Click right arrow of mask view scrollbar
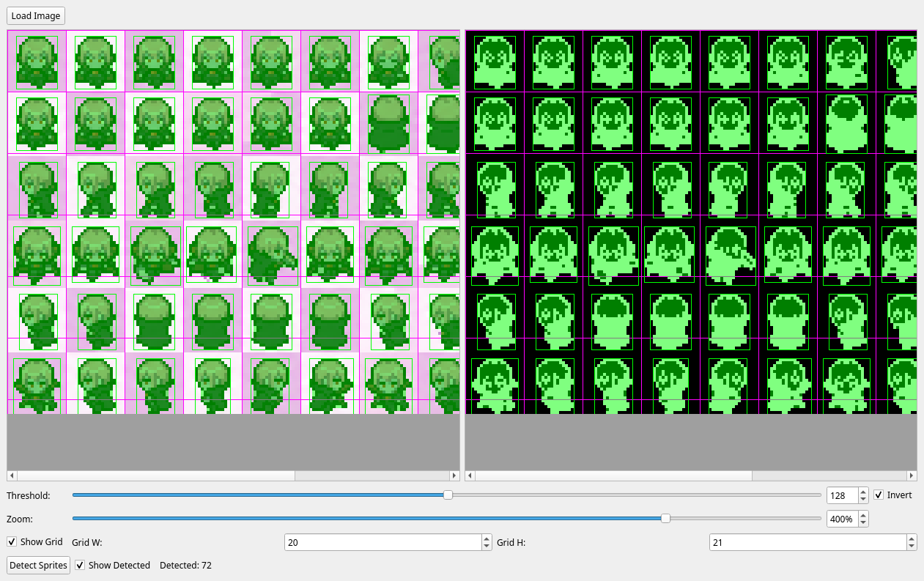924x581 pixels. pyautogui.click(x=912, y=475)
